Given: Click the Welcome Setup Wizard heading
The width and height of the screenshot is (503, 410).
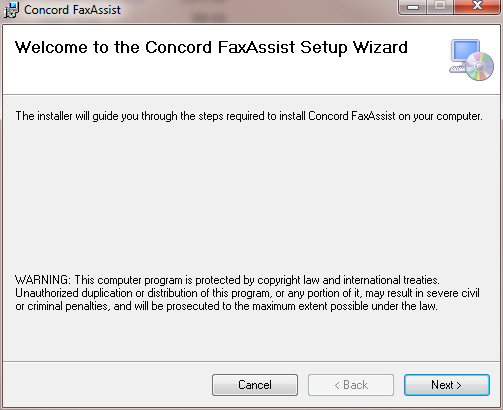Looking at the screenshot, I should coord(211,47).
